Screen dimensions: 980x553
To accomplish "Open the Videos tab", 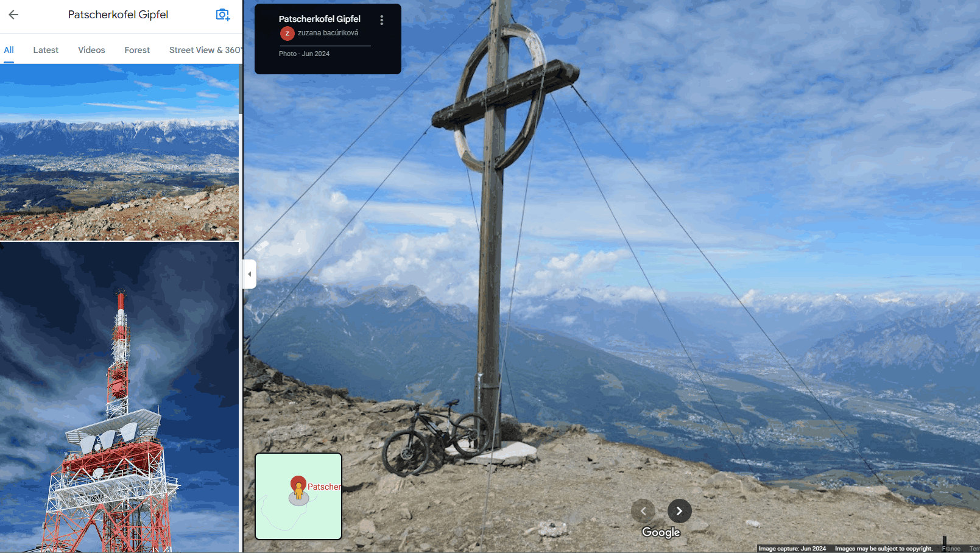I will 91,50.
